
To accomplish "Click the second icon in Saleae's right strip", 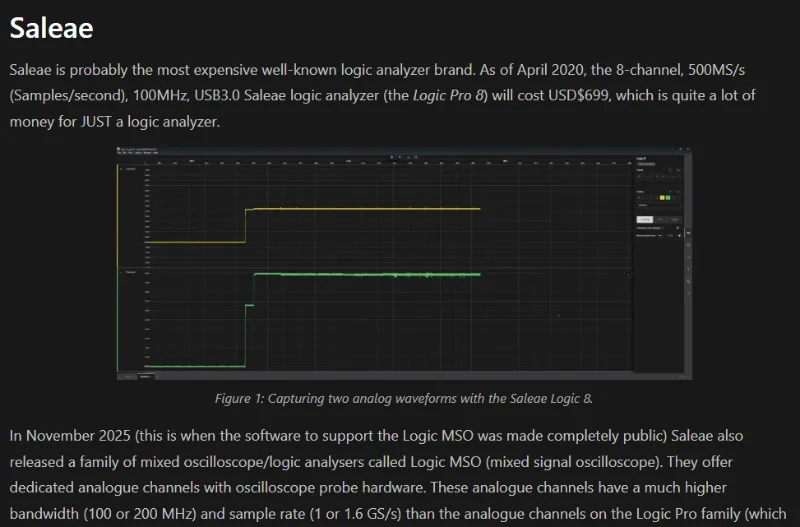I will coord(687,247).
